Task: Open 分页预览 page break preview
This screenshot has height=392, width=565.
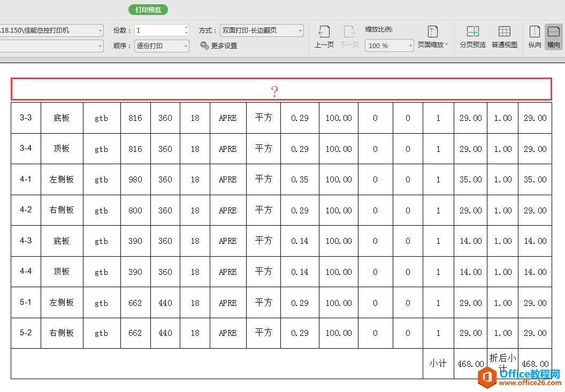Action: 473,36
